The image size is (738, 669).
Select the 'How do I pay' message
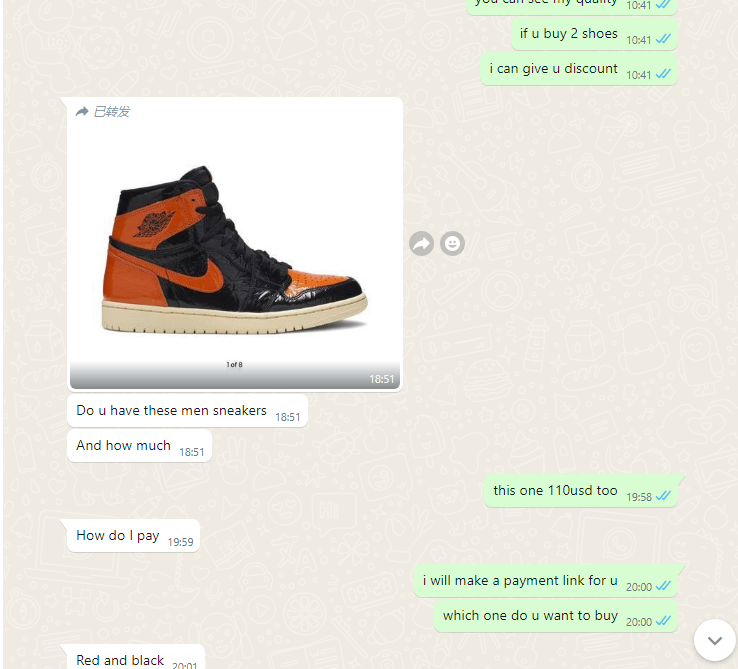click(x=133, y=536)
